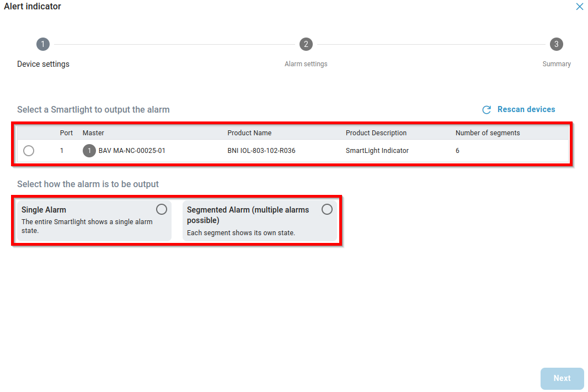Click the Rescan devices link

(526, 109)
